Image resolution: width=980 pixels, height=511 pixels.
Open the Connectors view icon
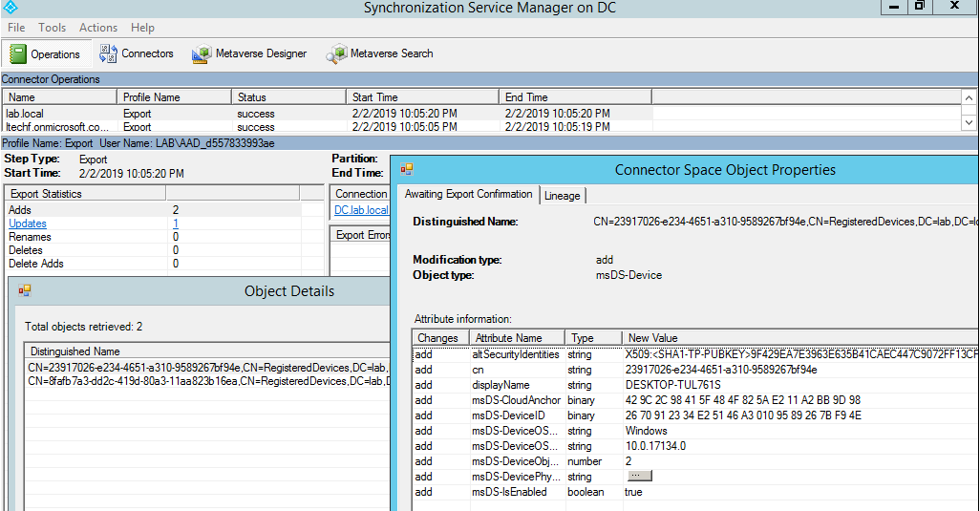[x=108, y=53]
